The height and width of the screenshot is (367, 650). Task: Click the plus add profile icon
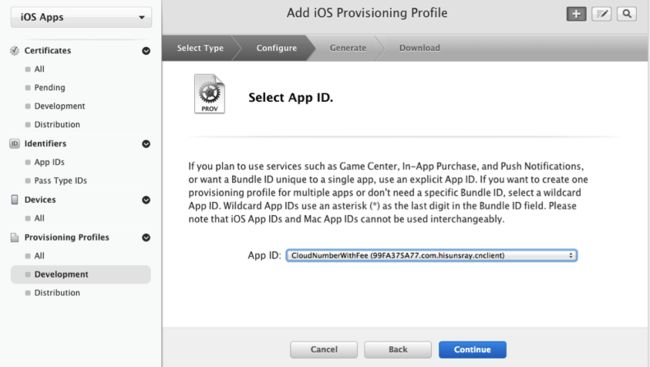(x=576, y=14)
